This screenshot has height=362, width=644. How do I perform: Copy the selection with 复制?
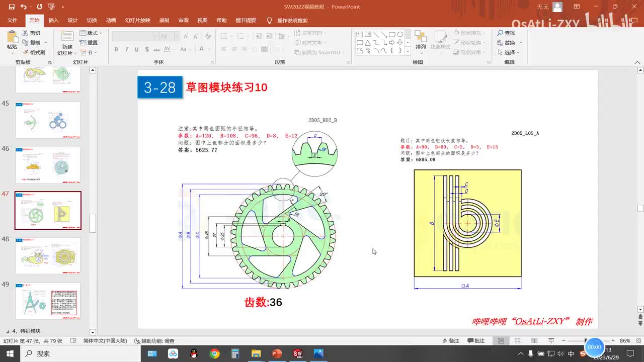[32, 43]
